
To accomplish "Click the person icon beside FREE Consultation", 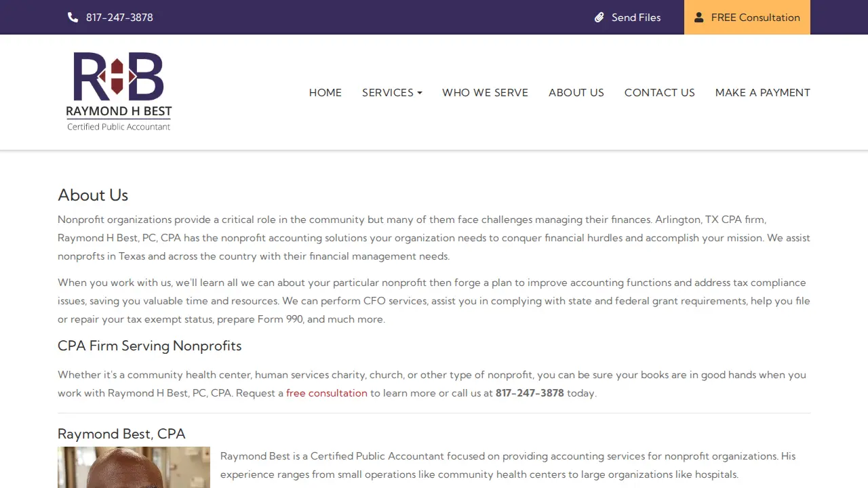I will click(699, 18).
